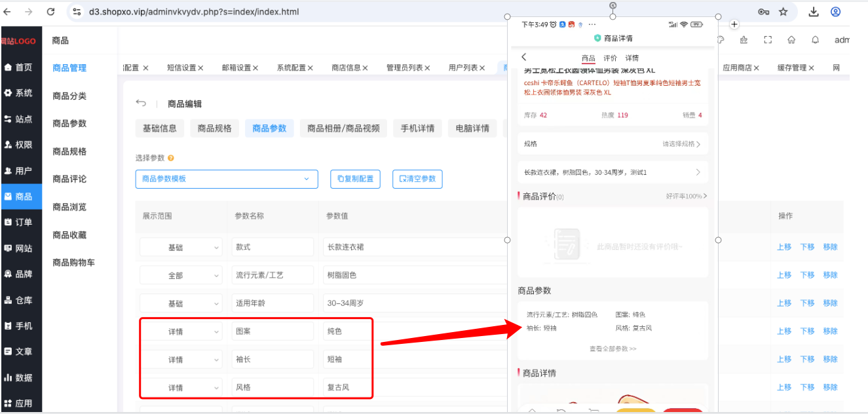Go back using the browser back arrow
This screenshot has height=414, width=868.
point(7,12)
